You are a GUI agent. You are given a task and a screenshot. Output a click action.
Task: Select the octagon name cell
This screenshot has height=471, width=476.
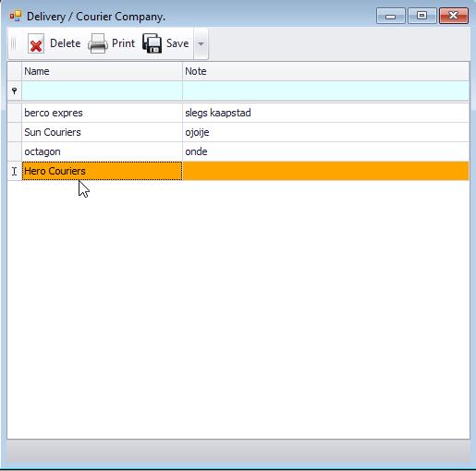click(x=102, y=151)
